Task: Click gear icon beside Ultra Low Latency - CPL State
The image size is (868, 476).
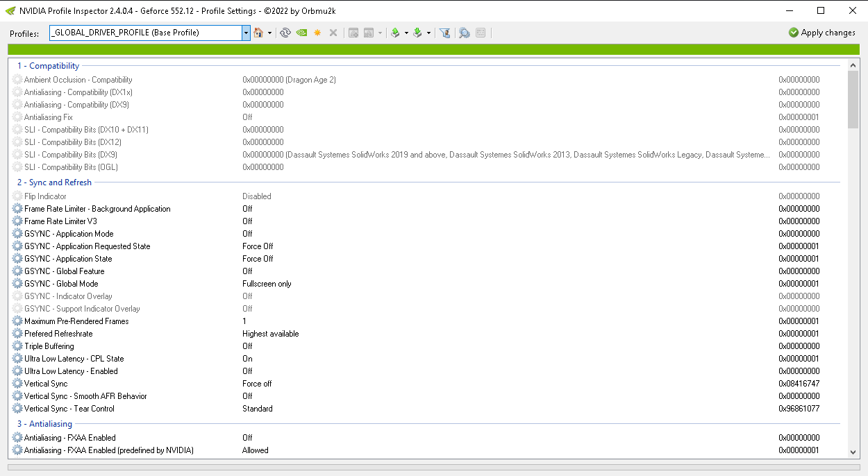Action: (17, 359)
